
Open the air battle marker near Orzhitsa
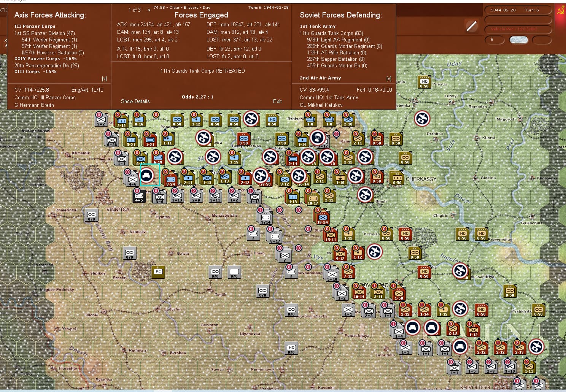point(422,119)
